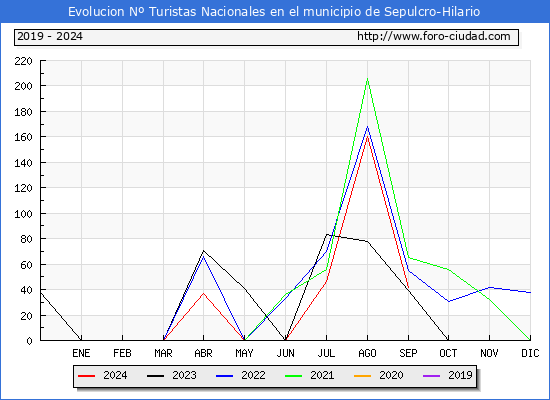Click the 160 y-axis value
The image size is (550, 400).
coord(23,137)
